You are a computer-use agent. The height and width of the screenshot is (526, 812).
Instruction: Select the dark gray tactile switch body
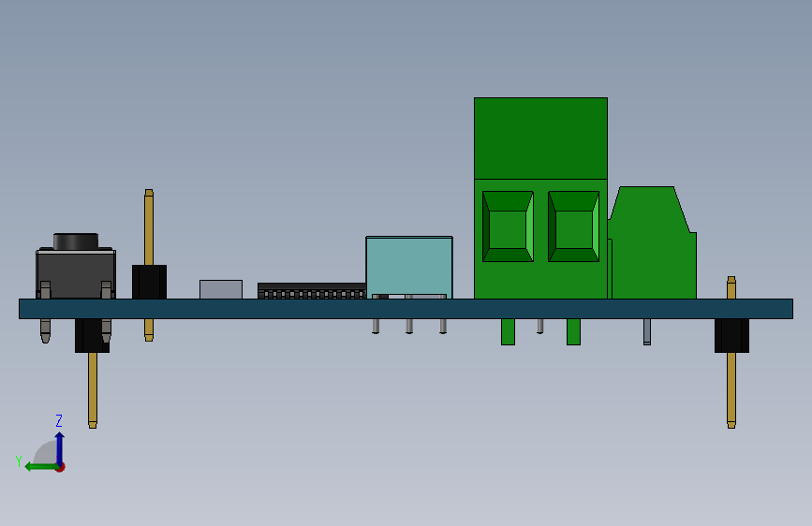click(76, 274)
